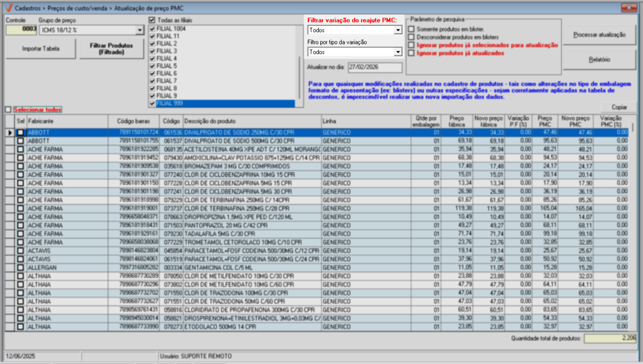This screenshot has height=364, width=643.
Task: Toggle the Todas as filiais checkbox
Action: coord(152,20)
